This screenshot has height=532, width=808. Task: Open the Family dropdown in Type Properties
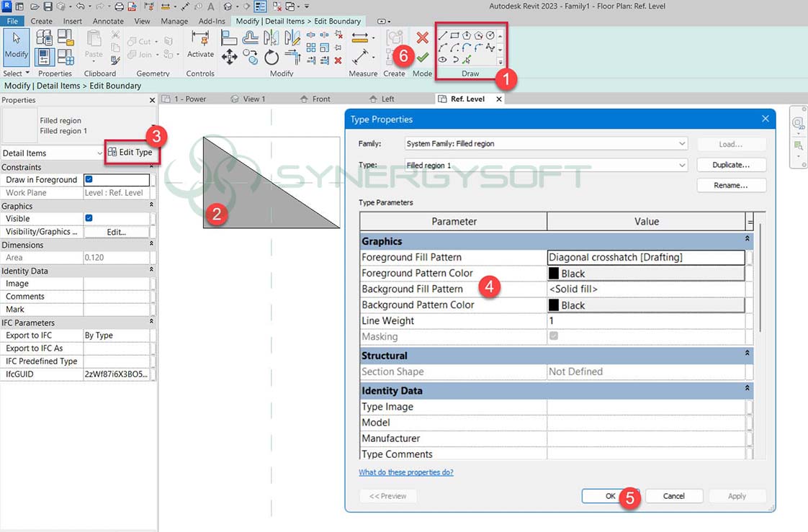[x=682, y=144]
